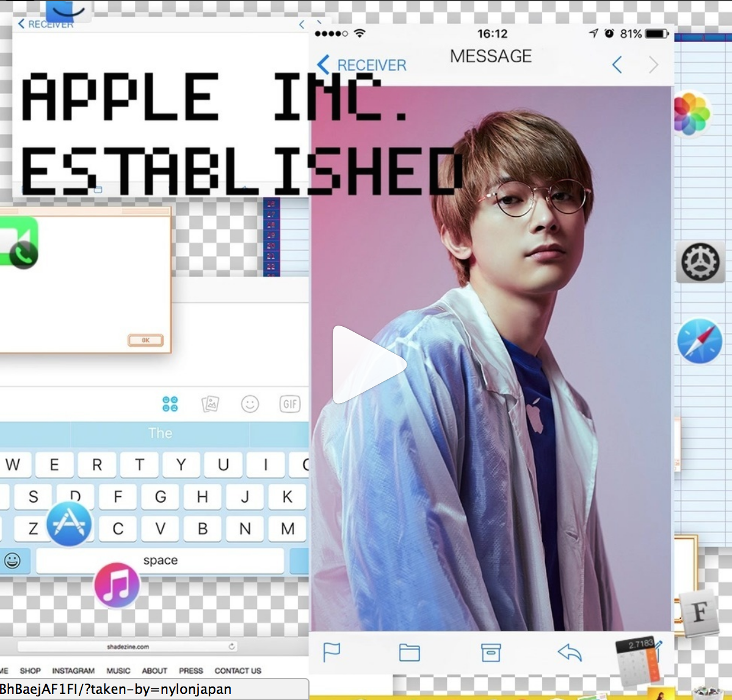Tap the J key
Screen dimensions: 732x700
tap(245, 497)
